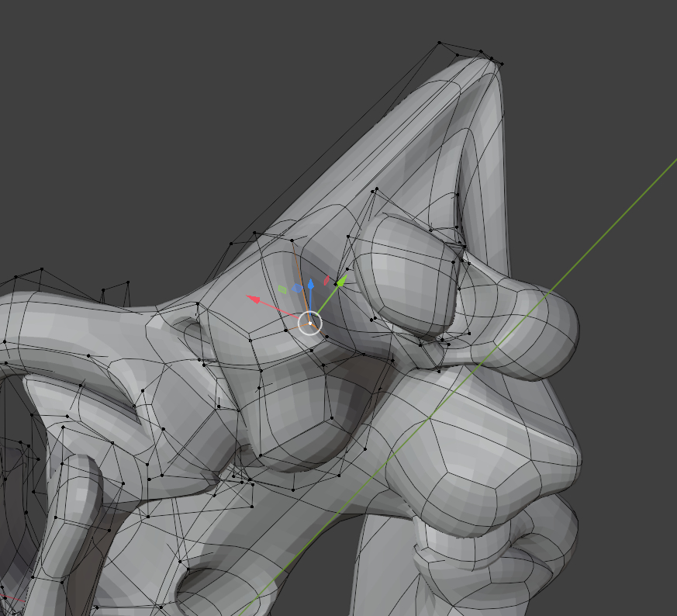Select the rightmost cage vertex at horn tip

(x=502, y=64)
